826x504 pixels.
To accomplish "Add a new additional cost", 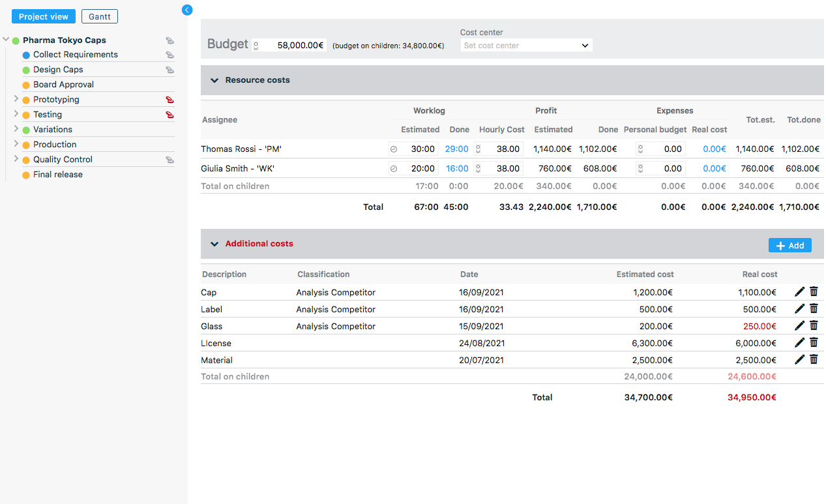I will [x=789, y=245].
